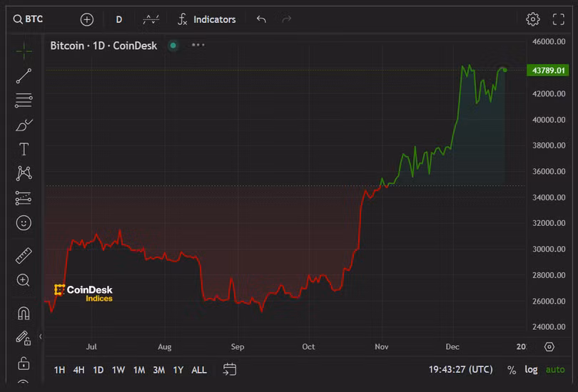Collapse the drawing toolbar with the side arrow
The image size is (578, 392).
(x=41, y=336)
